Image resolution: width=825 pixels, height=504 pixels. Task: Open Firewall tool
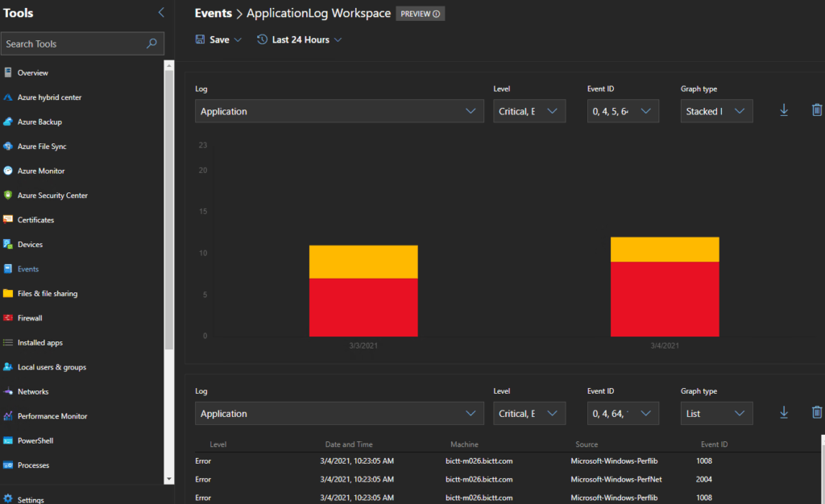coord(30,318)
